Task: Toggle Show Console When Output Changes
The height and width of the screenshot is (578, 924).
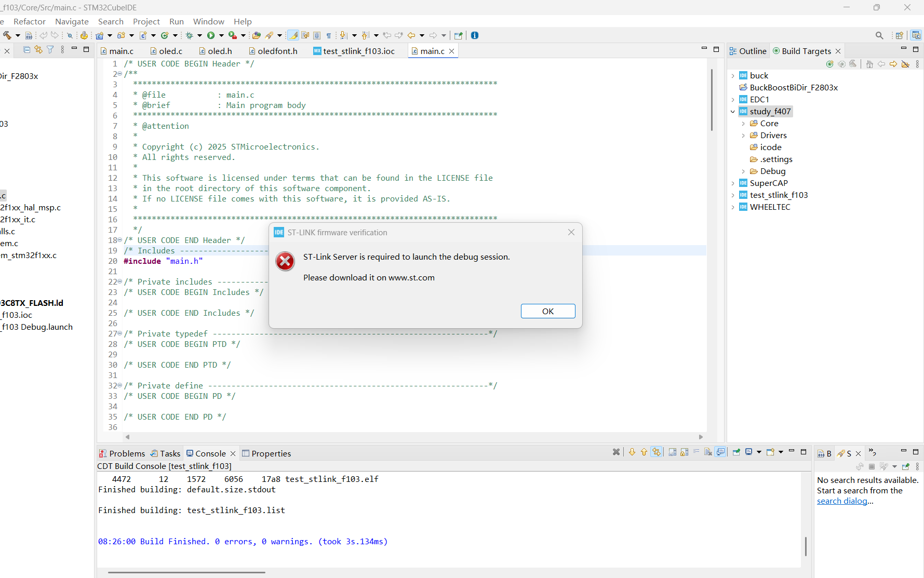Action: (x=720, y=452)
